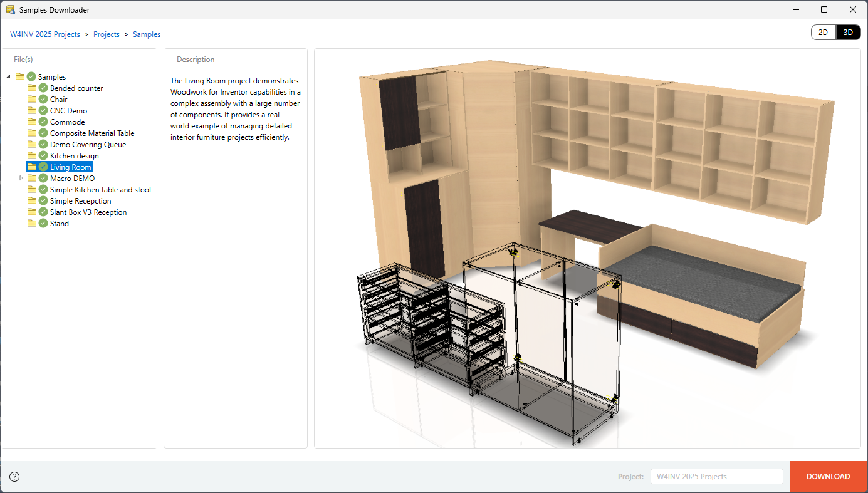Select the Composite Material Table sample
Image resolution: width=868 pixels, height=493 pixels.
coord(92,133)
